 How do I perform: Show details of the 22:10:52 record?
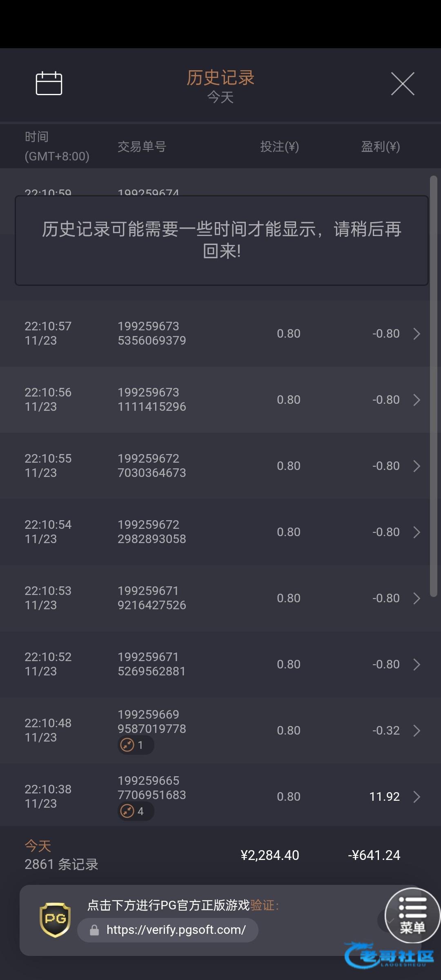(x=416, y=664)
